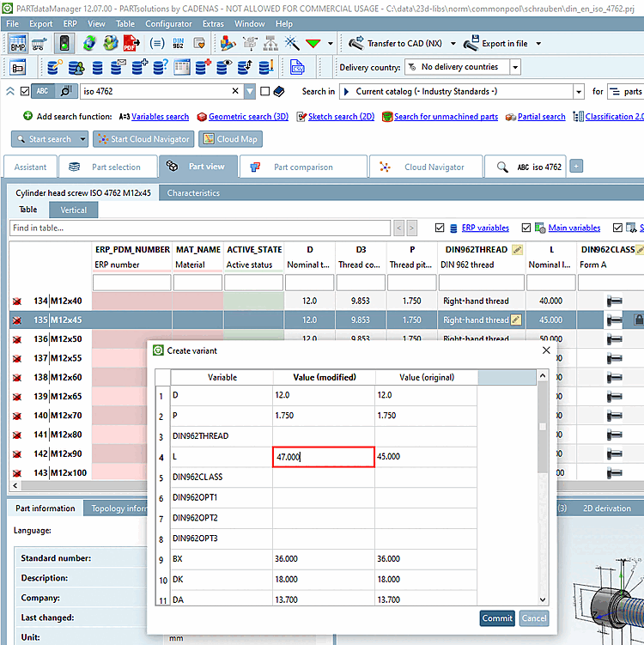This screenshot has width=644, height=645.
Task: Click the modified L value field
Action: [324, 457]
